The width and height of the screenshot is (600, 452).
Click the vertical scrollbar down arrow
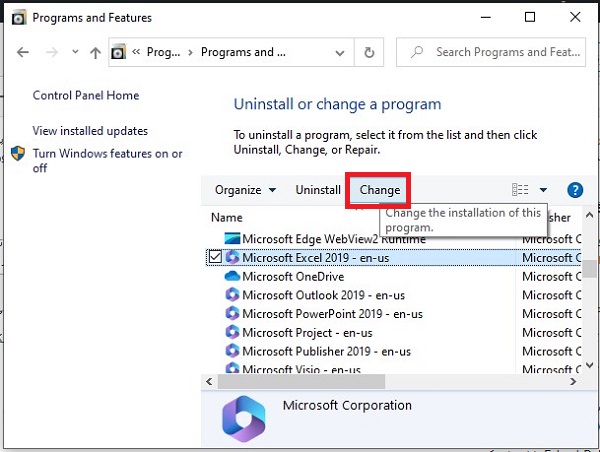589,365
